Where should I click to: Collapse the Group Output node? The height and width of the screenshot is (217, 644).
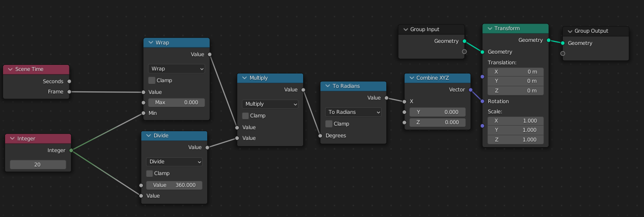[x=570, y=31]
